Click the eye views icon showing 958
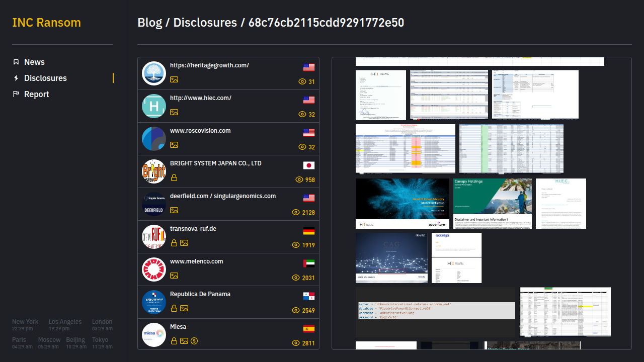The image size is (644, 362). [x=299, y=179]
